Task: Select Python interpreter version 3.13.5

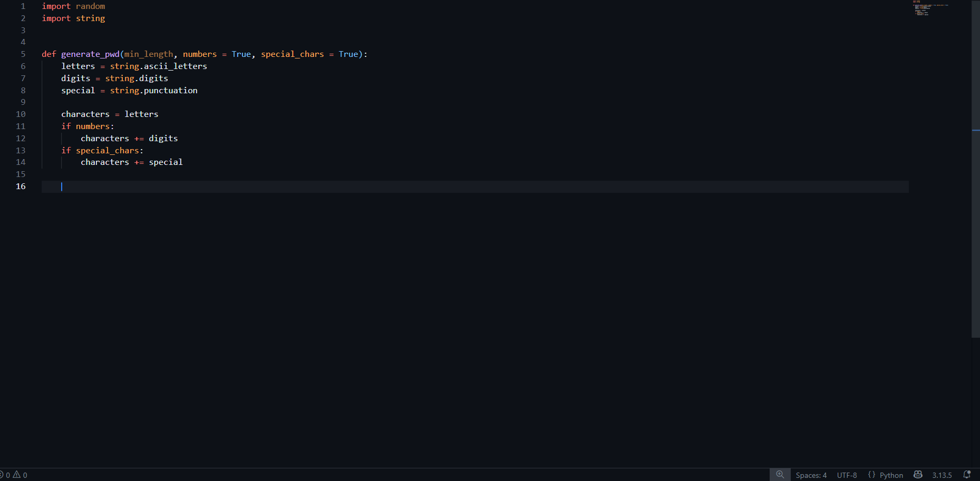Action: pos(942,475)
